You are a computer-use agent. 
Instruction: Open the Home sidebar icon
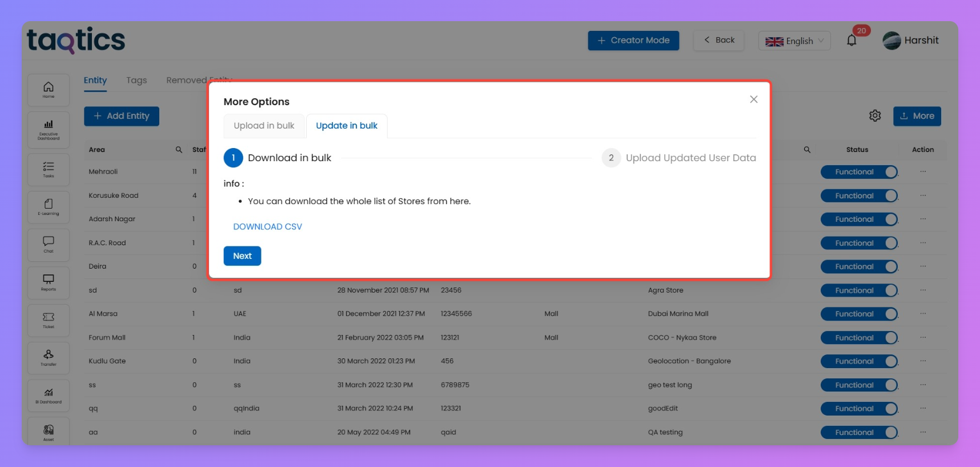coord(49,89)
